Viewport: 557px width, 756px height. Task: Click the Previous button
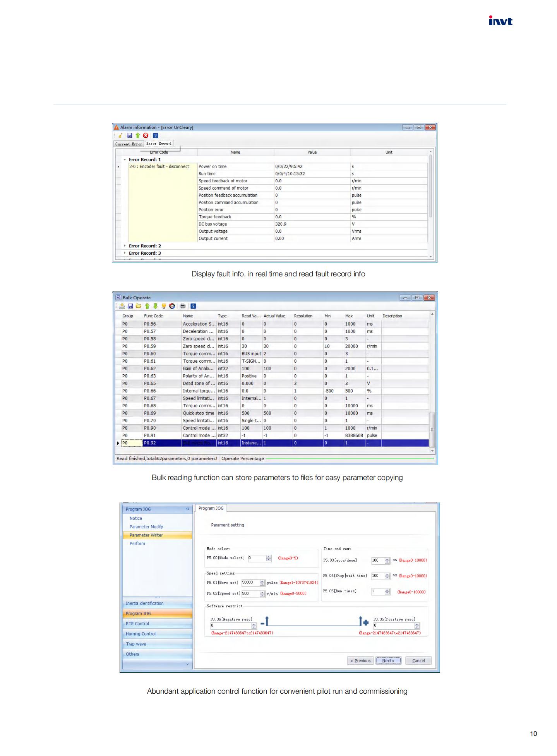click(360, 661)
